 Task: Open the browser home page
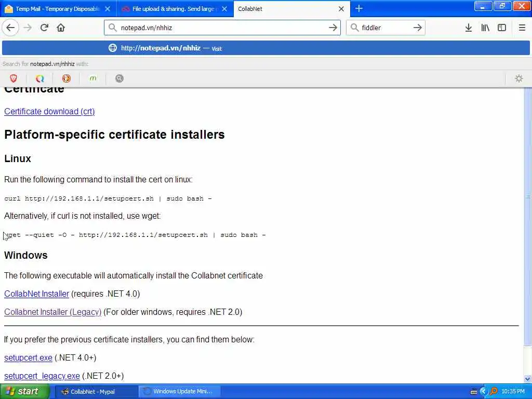[x=61, y=28]
